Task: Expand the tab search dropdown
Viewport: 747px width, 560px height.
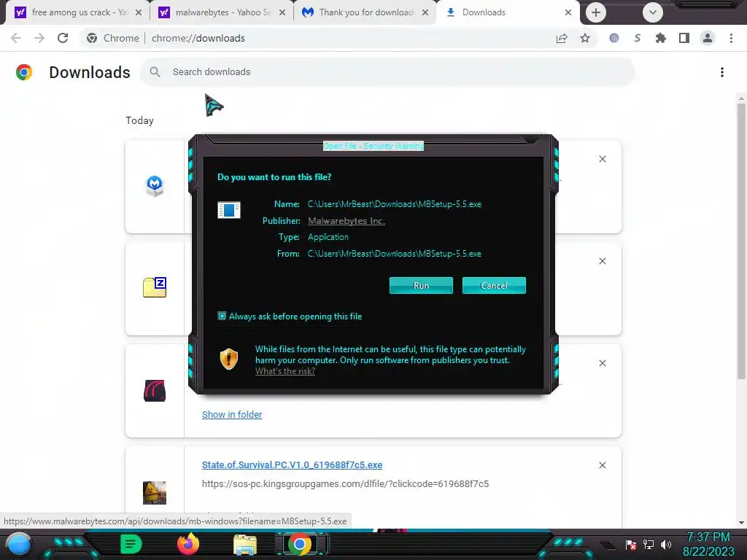Action: [652, 12]
